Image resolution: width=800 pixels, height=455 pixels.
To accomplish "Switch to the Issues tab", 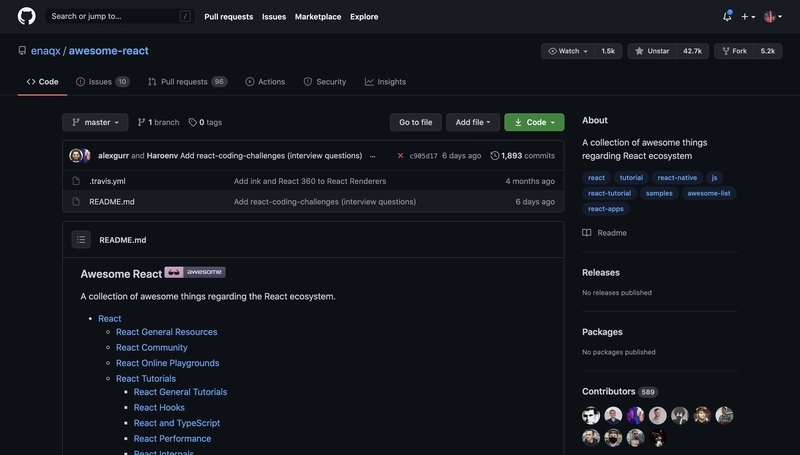I will pyautogui.click(x=103, y=82).
